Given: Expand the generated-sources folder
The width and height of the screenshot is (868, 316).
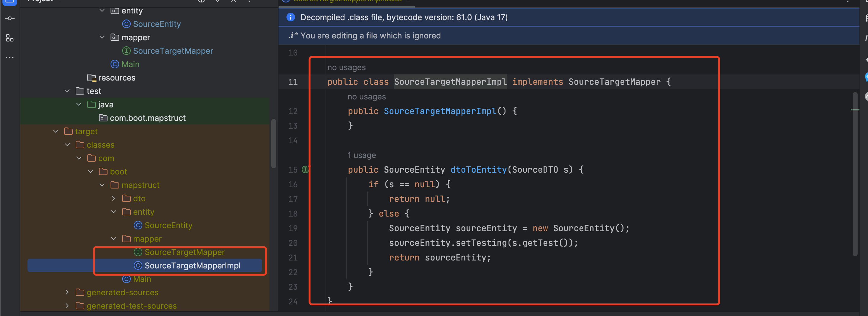Looking at the screenshot, I should pyautogui.click(x=67, y=293).
